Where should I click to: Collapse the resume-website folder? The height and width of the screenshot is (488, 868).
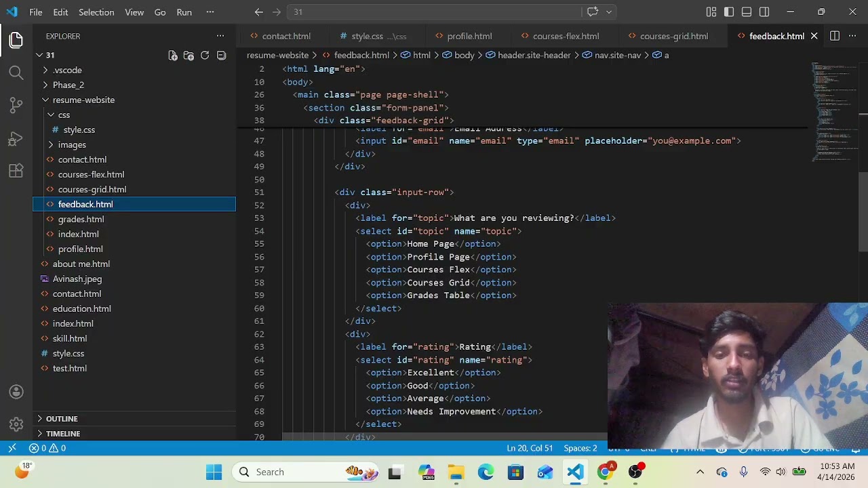point(83,100)
